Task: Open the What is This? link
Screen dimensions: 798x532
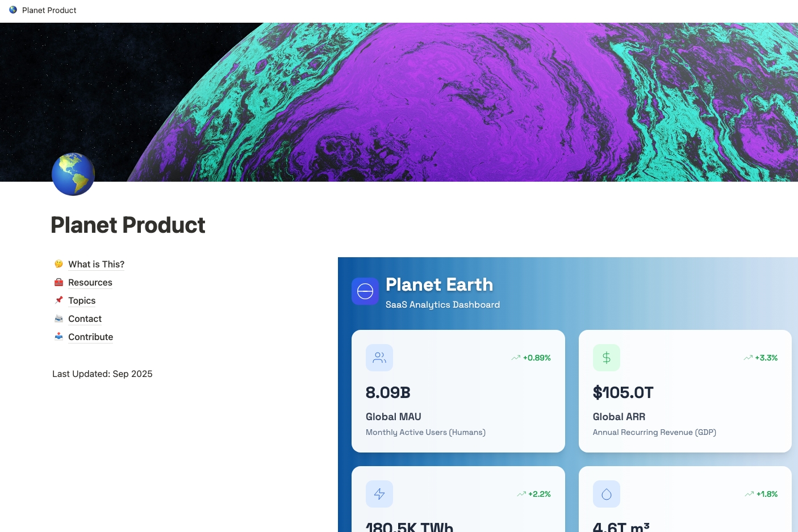Action: tap(96, 264)
